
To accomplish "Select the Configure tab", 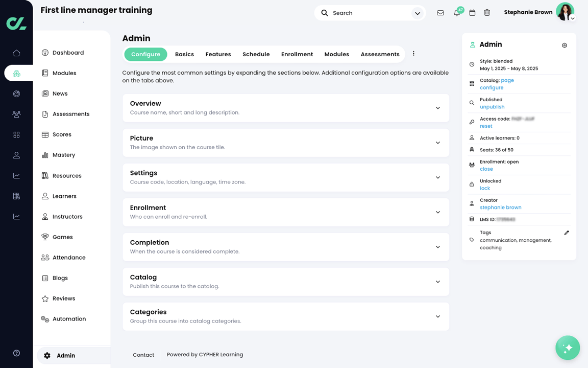I will 145,54.
